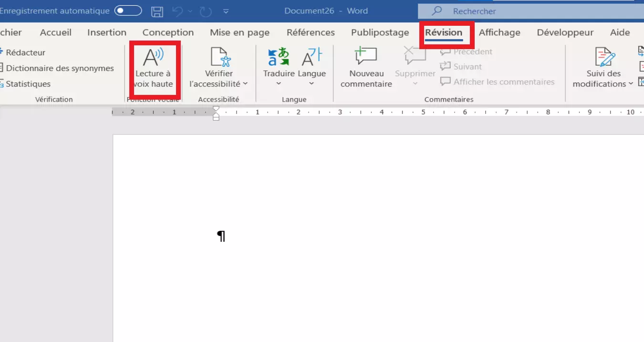
Task: Click the Nouveau commentaire icon
Action: pos(366,56)
